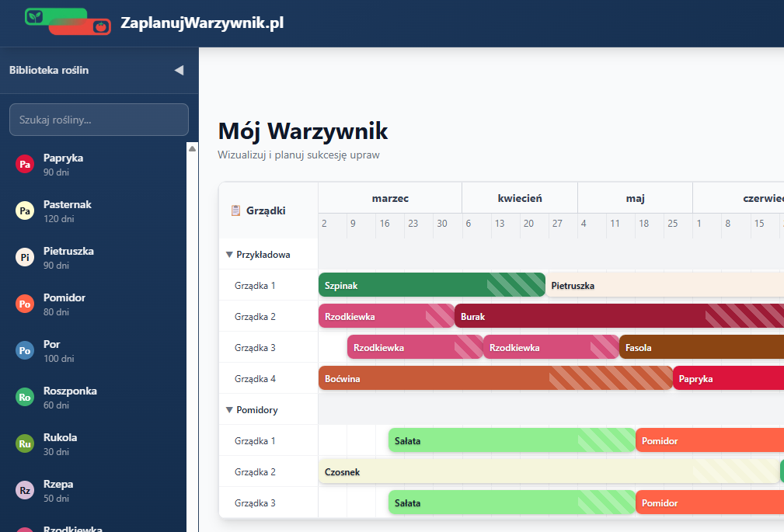Click the Rzepa plant icon

tap(24, 490)
